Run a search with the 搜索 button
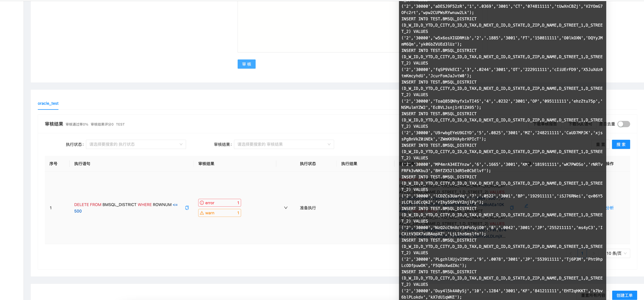The height and width of the screenshot is (300, 644). (x=621, y=144)
